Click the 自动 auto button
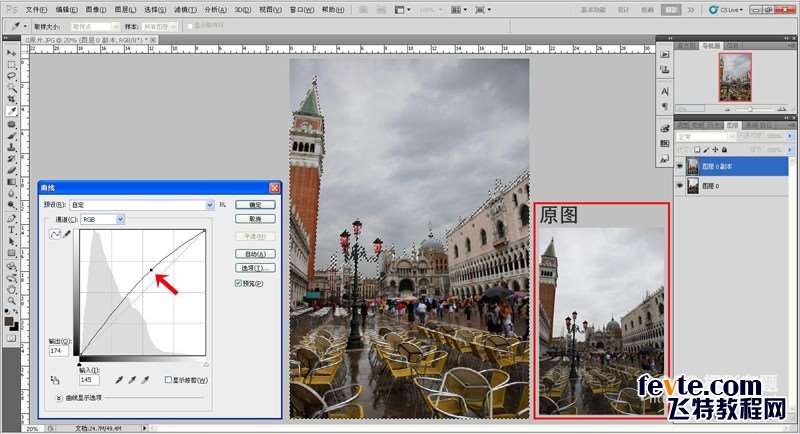Image resolution: width=800 pixels, height=434 pixels. [255, 253]
